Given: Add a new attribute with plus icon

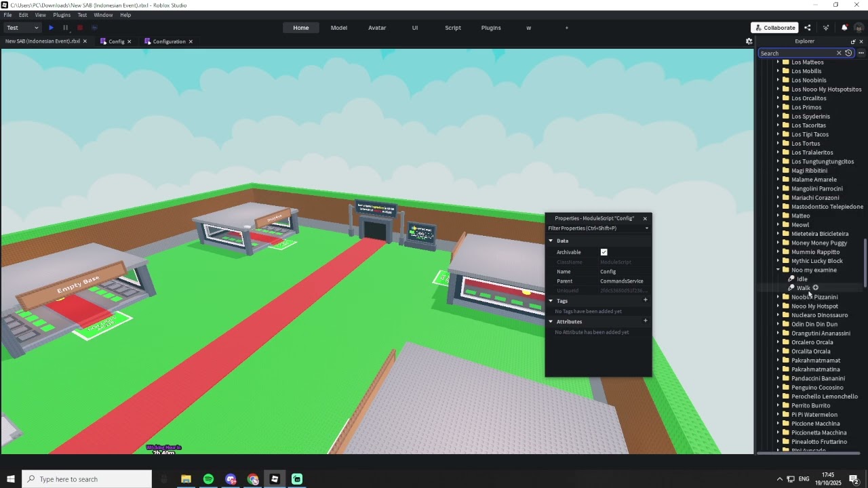Looking at the screenshot, I should tap(645, 321).
